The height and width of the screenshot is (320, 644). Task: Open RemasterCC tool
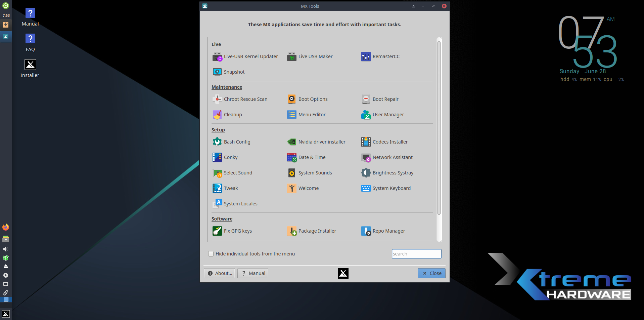tap(380, 57)
